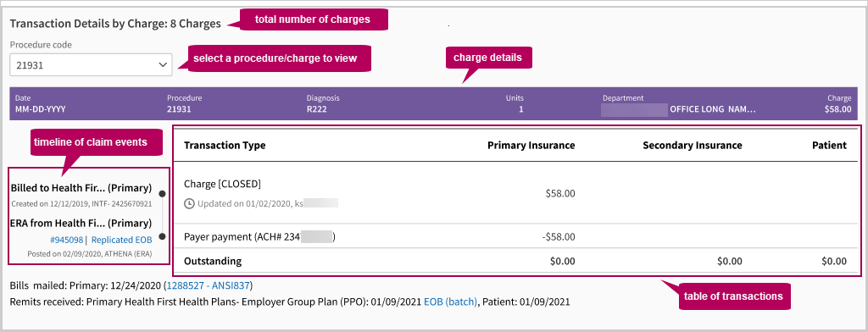Click the clock icon next to Updated on

click(189, 203)
